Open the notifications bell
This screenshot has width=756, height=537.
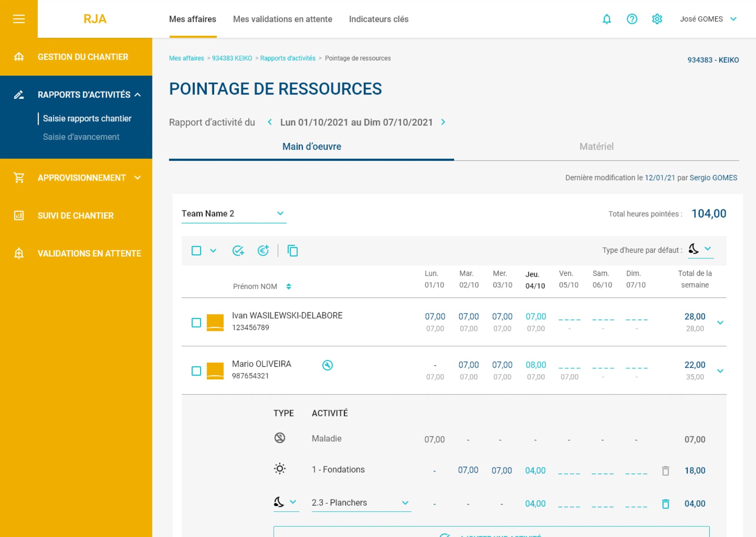coord(607,19)
